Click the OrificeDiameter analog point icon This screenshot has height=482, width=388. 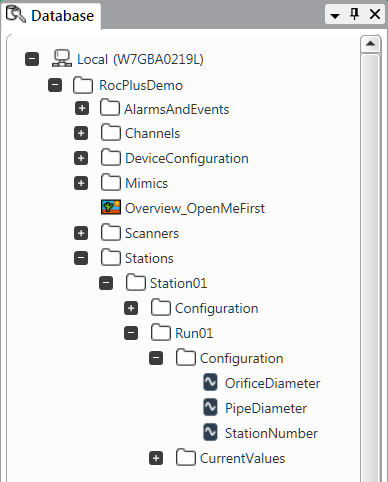coord(210,382)
